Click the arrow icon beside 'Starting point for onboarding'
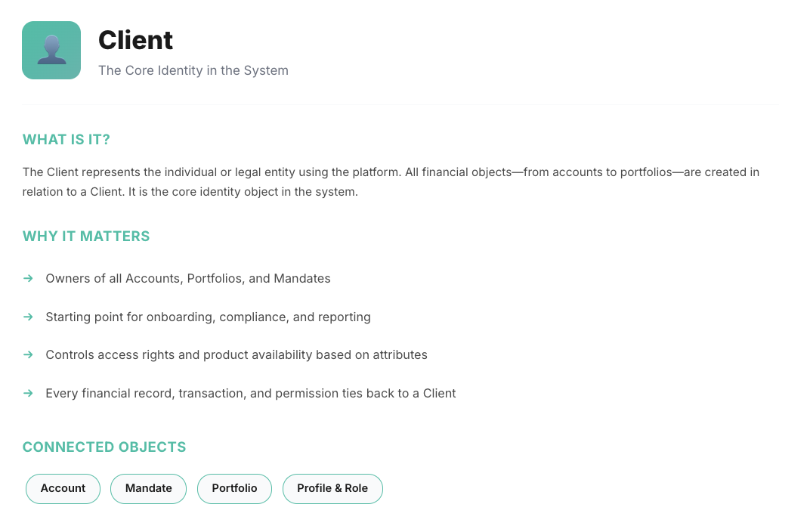 [x=28, y=317]
